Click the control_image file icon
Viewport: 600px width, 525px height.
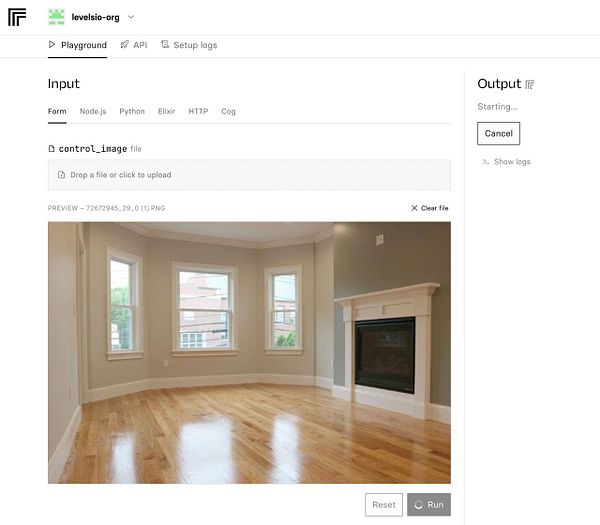point(52,148)
